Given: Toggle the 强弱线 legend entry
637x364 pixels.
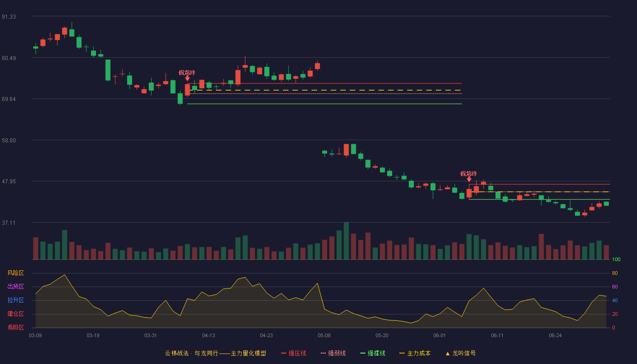Looking at the screenshot, I should point(333,353).
